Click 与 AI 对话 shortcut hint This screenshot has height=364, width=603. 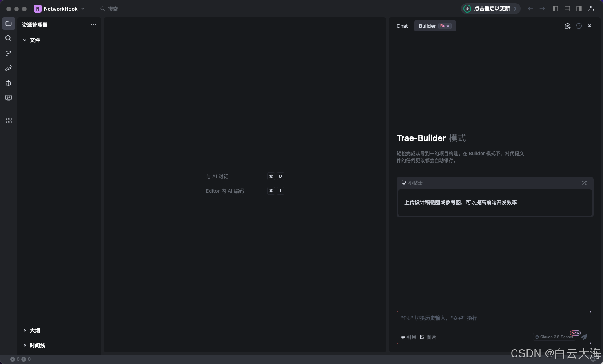point(217,177)
